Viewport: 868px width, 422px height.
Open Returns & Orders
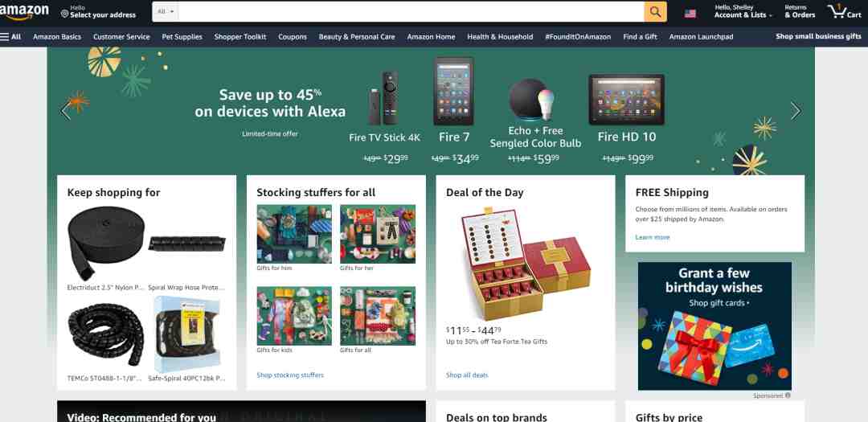coord(800,11)
